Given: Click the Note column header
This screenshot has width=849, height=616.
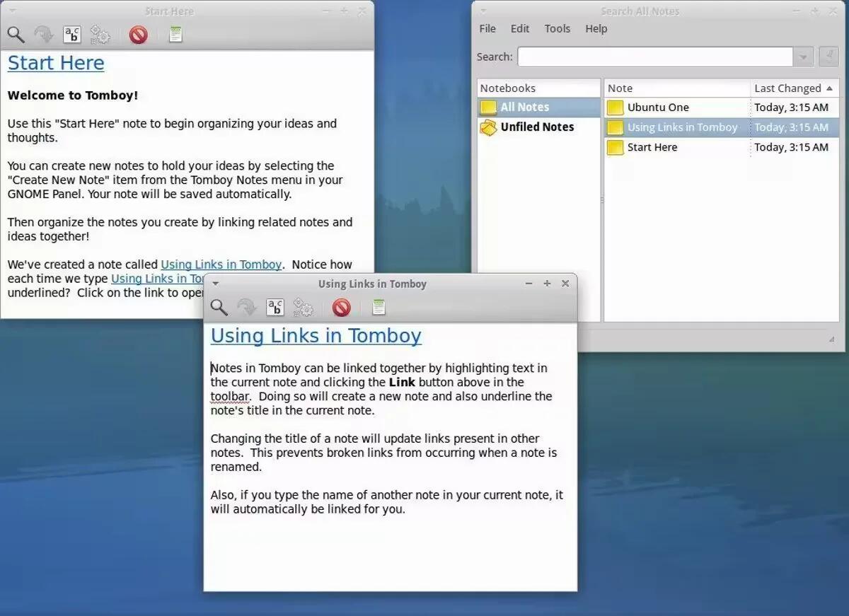Looking at the screenshot, I should click(677, 88).
